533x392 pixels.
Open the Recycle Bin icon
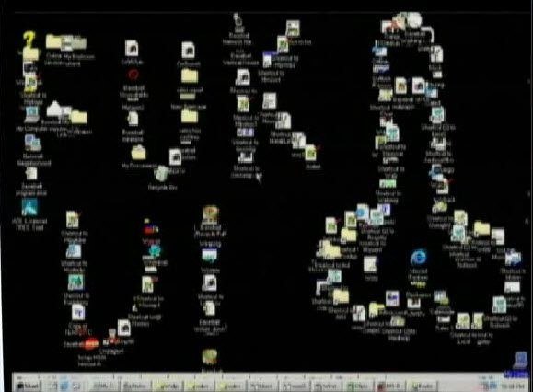pos(161,173)
